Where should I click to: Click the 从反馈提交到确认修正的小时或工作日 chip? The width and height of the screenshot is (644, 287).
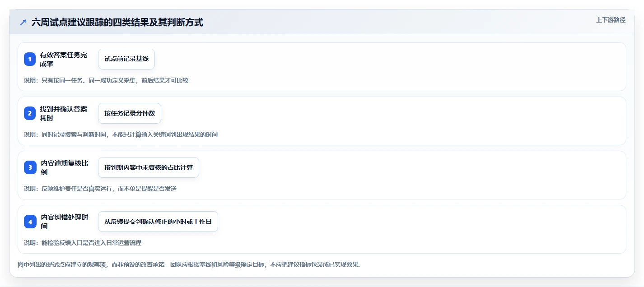pyautogui.click(x=158, y=222)
